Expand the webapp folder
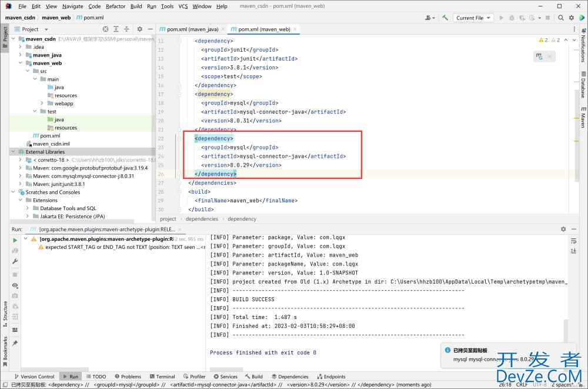 click(42, 103)
